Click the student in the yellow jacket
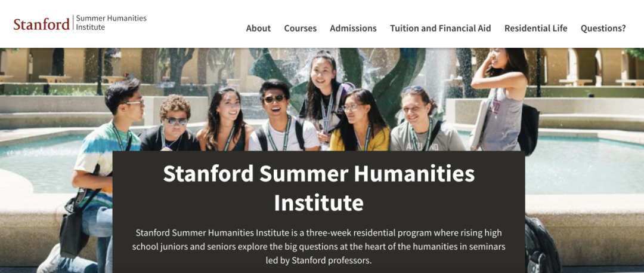 [361, 121]
